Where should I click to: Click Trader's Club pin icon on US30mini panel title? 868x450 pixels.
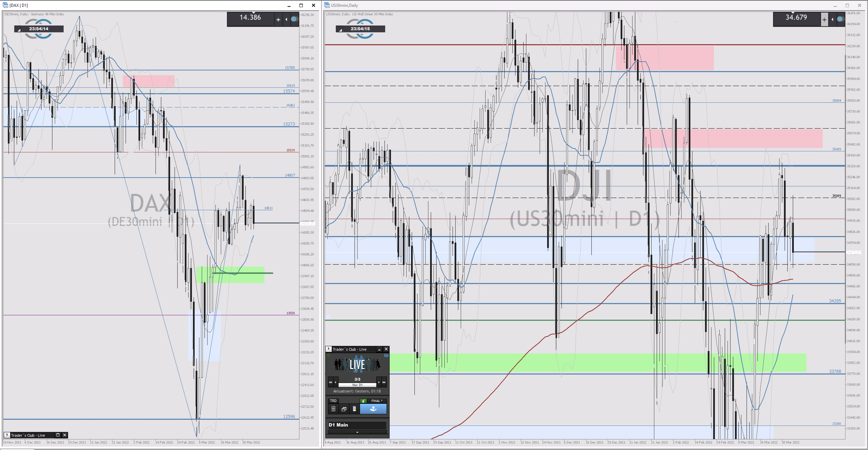329,349
